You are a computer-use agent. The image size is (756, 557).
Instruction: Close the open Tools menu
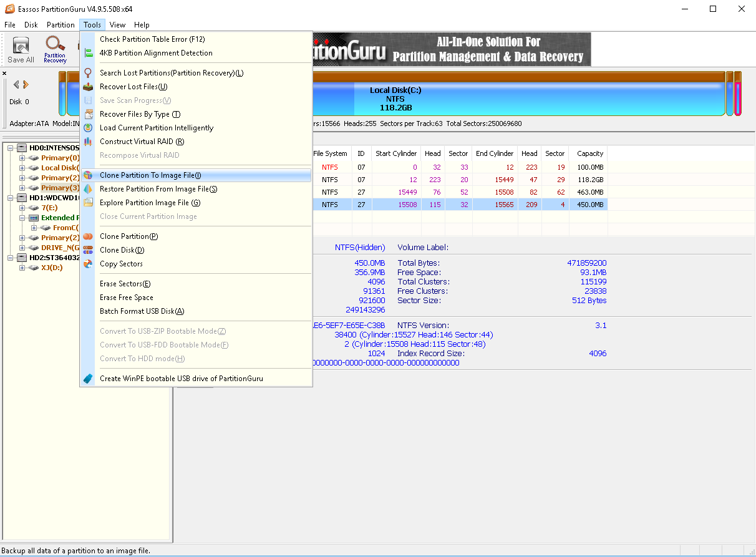tap(92, 25)
